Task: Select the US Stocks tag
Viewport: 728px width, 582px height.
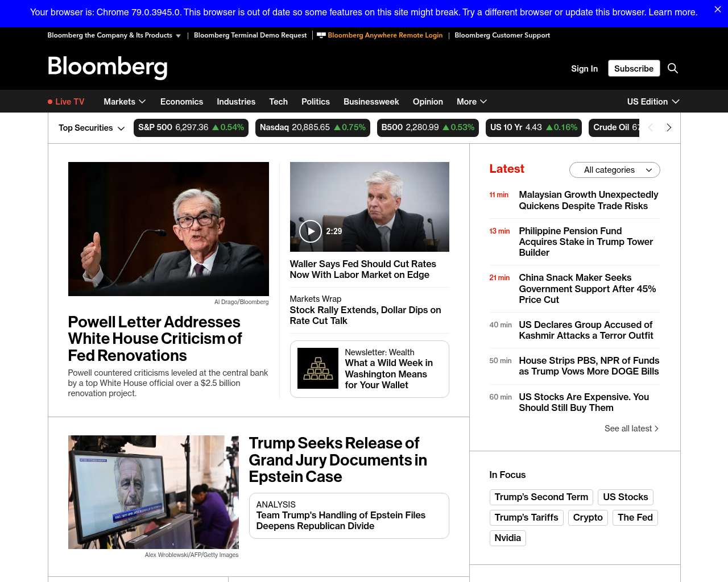Action: 626,497
